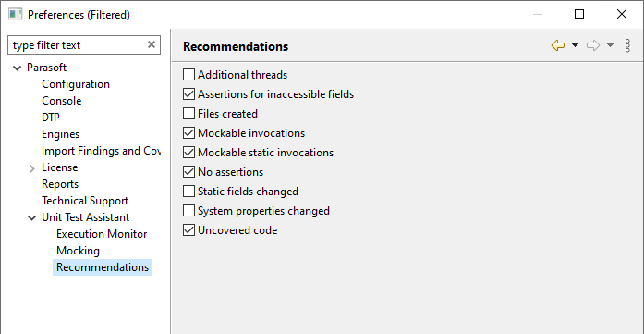Click the yellow back navigation arrow
This screenshot has width=644, height=334.
pos(558,45)
